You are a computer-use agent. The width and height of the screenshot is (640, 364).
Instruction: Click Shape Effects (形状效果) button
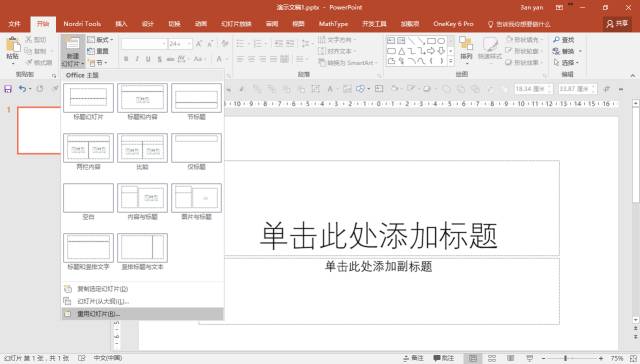click(x=523, y=62)
